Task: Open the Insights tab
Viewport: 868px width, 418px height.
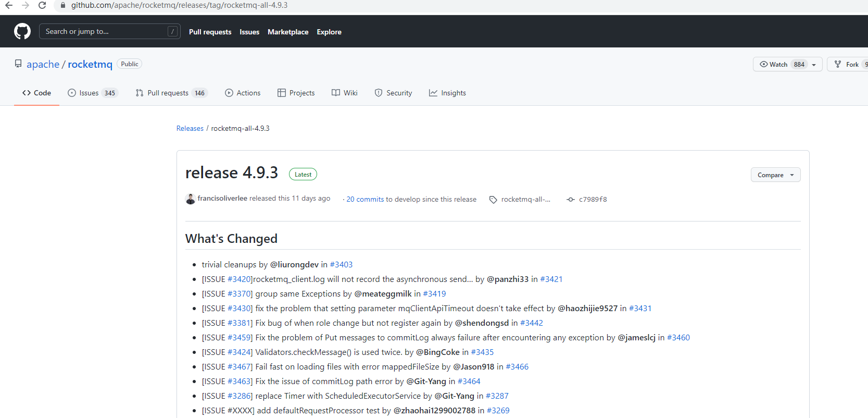Action: pos(447,93)
